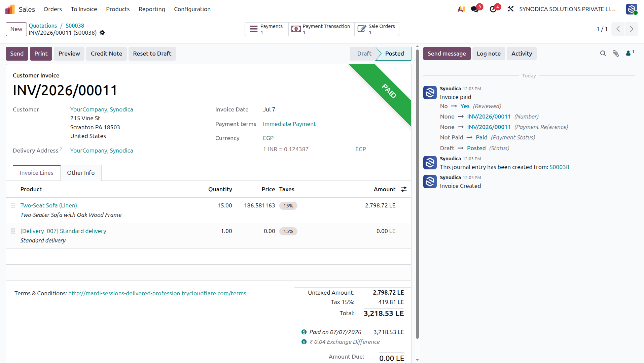644x363 pixels.
Task: Click the Activity button
Action: pyautogui.click(x=522, y=54)
